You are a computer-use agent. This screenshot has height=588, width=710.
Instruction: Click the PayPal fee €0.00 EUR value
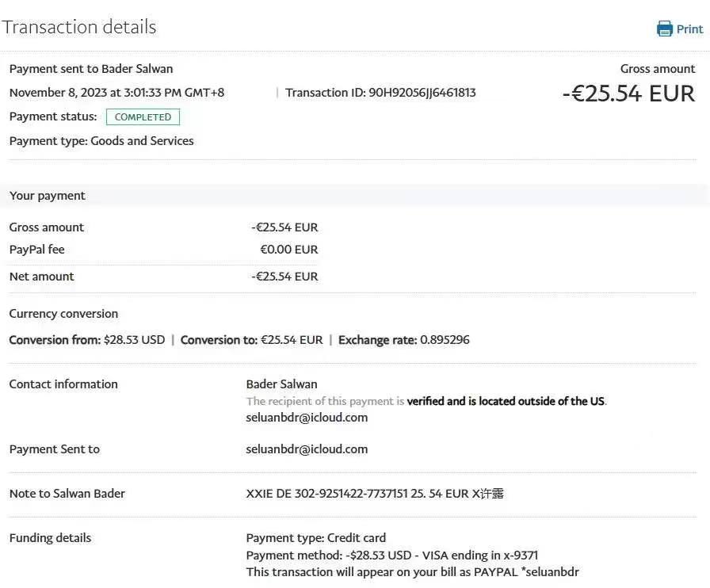pos(288,250)
